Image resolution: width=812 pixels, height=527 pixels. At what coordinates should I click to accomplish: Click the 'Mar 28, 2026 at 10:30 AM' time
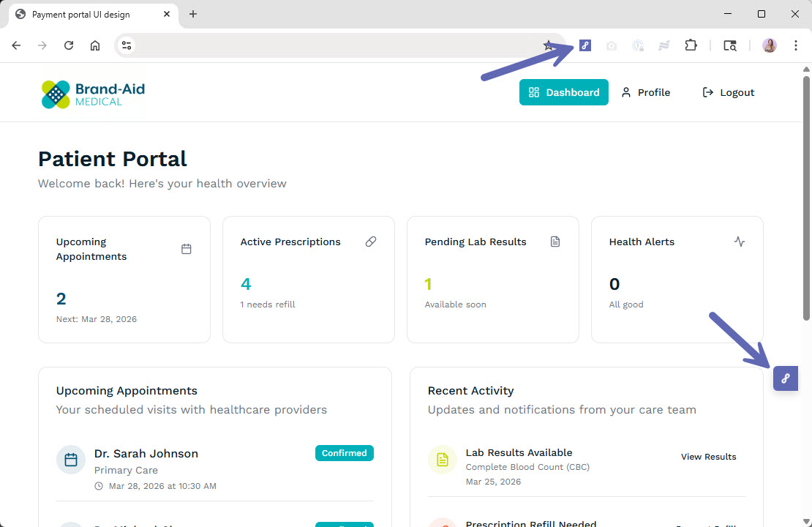click(x=162, y=486)
